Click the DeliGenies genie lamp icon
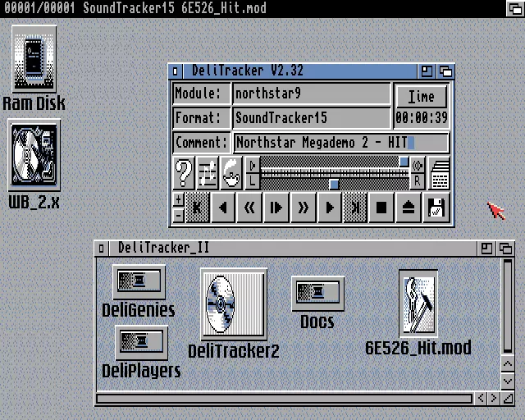The width and height of the screenshot is (525, 420). coord(231,174)
